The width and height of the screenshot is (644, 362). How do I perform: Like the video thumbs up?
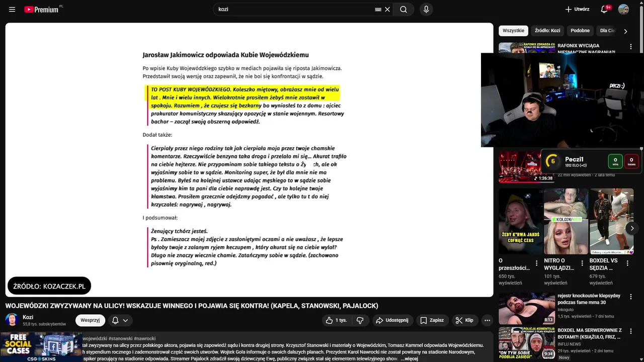pyautogui.click(x=336, y=320)
